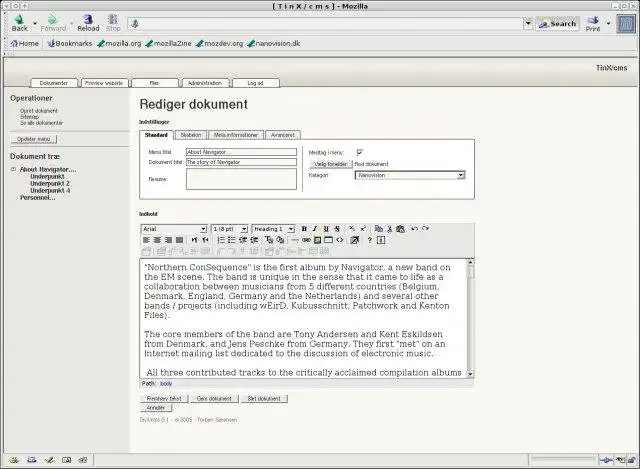This screenshot has width=640, height=469.
Task: Copy selection with editor copy icon
Action: click(x=378, y=229)
